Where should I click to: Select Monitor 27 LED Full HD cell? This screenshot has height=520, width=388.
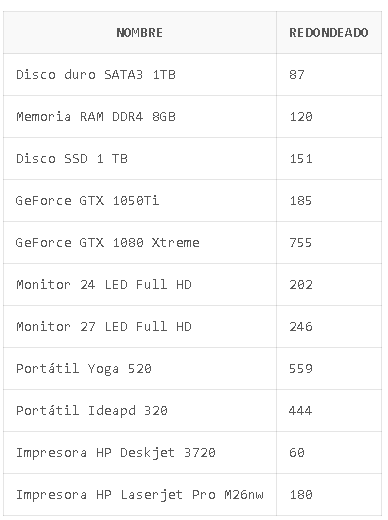coord(140,326)
